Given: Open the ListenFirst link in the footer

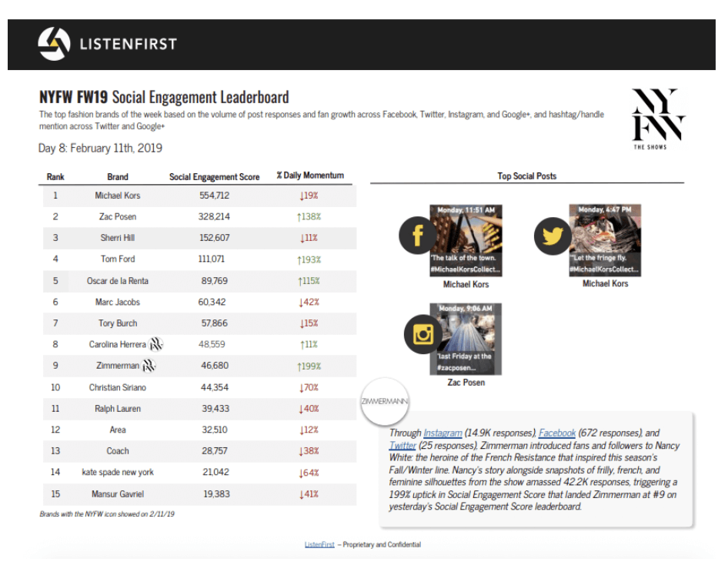Looking at the screenshot, I should [x=319, y=544].
